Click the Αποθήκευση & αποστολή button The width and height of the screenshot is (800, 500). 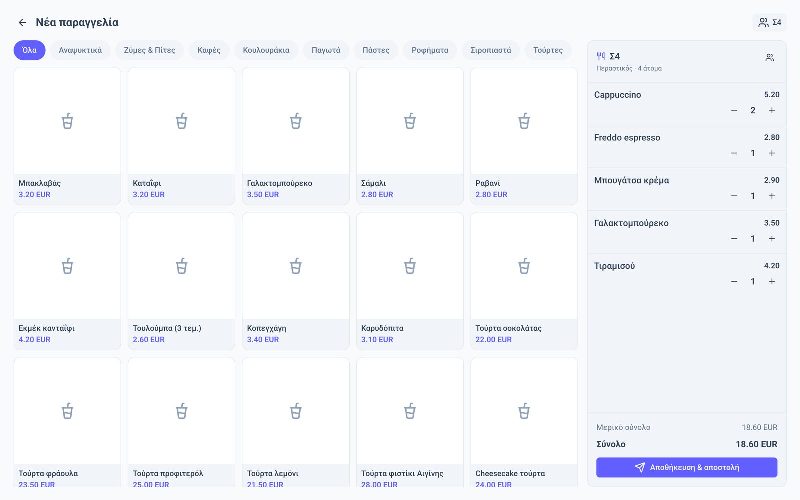687,467
